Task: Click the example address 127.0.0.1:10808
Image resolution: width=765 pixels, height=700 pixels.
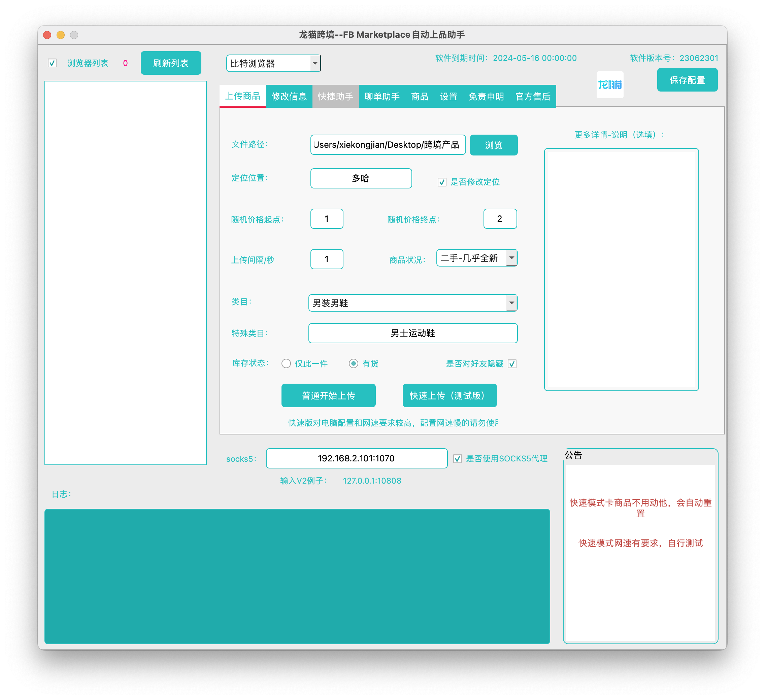Action: [372, 481]
